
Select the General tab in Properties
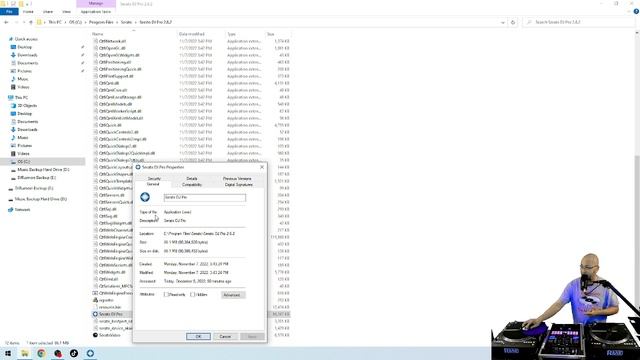153,184
